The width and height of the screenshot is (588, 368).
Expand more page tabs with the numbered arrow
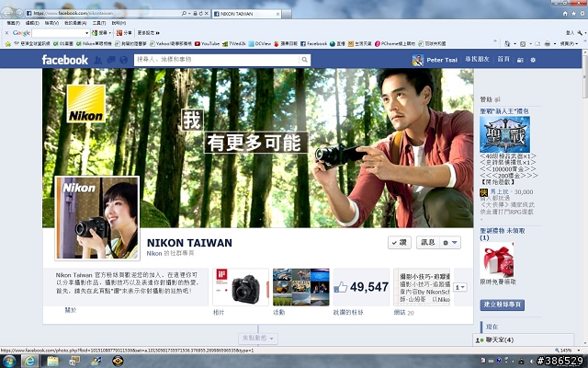coord(460,287)
